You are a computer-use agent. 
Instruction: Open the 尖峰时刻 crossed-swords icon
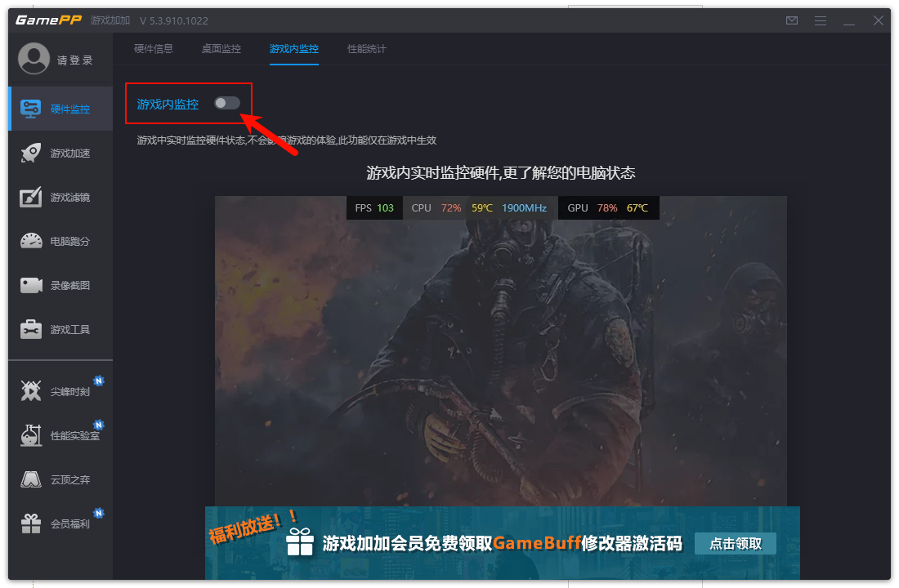point(31,391)
